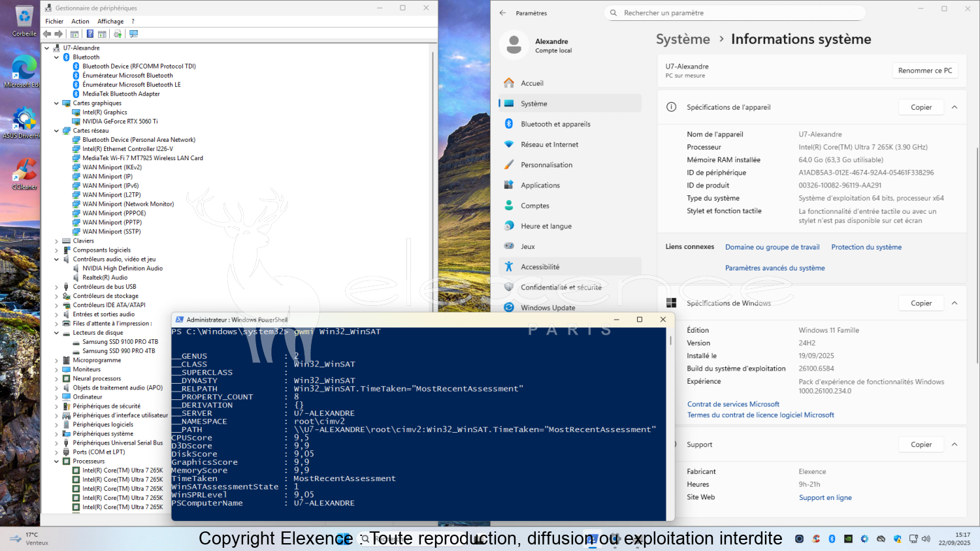Screen dimensions: 980x551
Task: Open Accessibilité in settings sidebar
Action: [x=540, y=267]
